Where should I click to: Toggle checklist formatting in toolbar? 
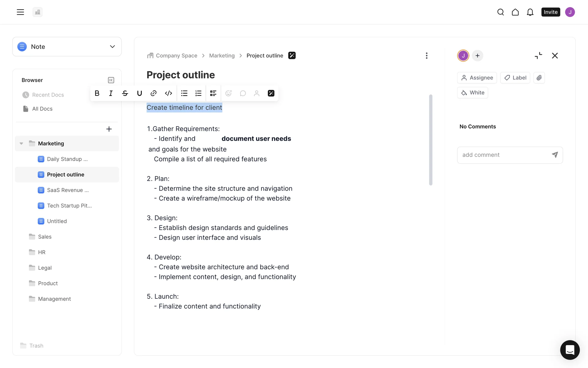213,93
